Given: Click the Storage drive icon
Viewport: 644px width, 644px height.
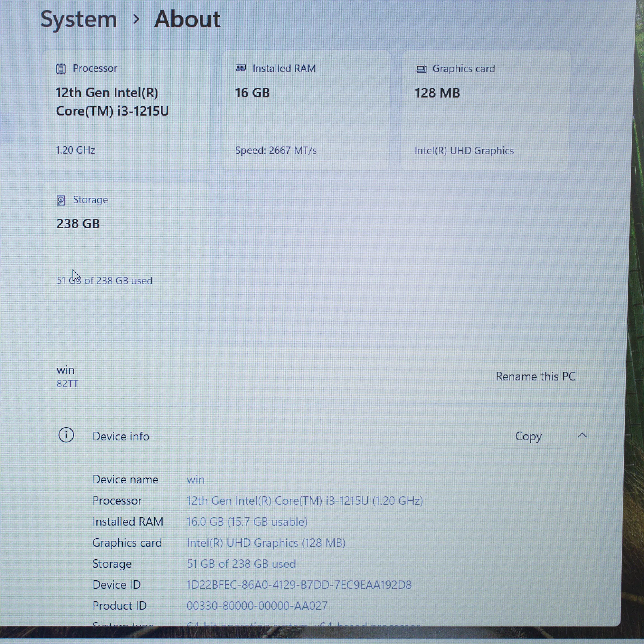Looking at the screenshot, I should point(61,200).
